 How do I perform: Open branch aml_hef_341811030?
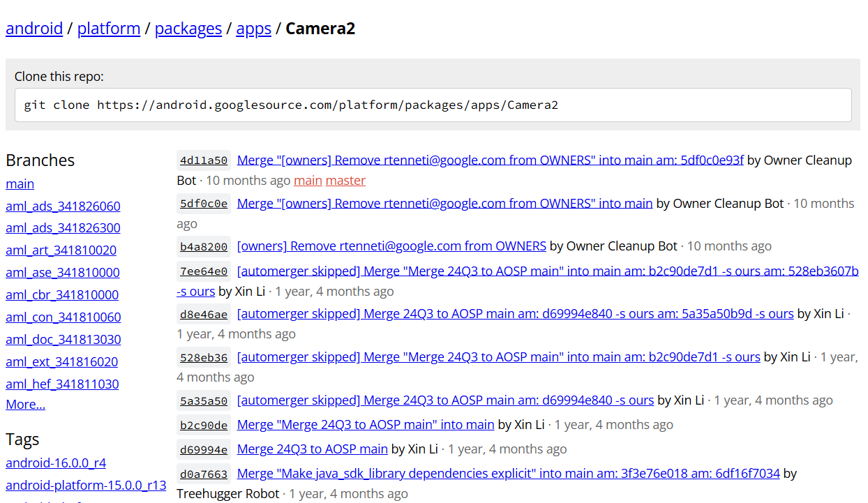(62, 384)
